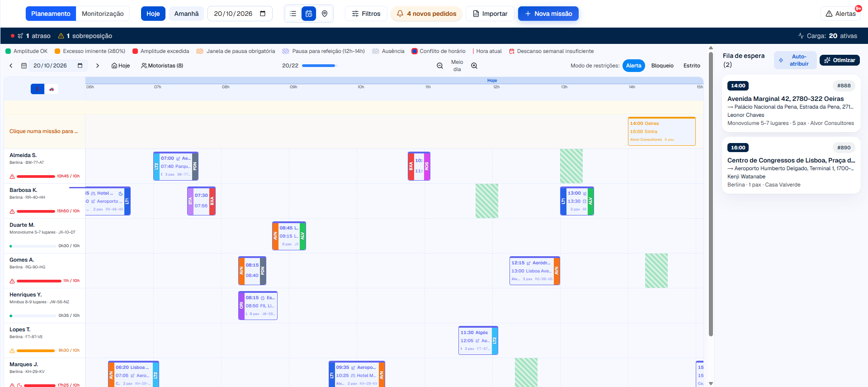Click the Auto-atribuir button
868x387 pixels.
(x=795, y=60)
